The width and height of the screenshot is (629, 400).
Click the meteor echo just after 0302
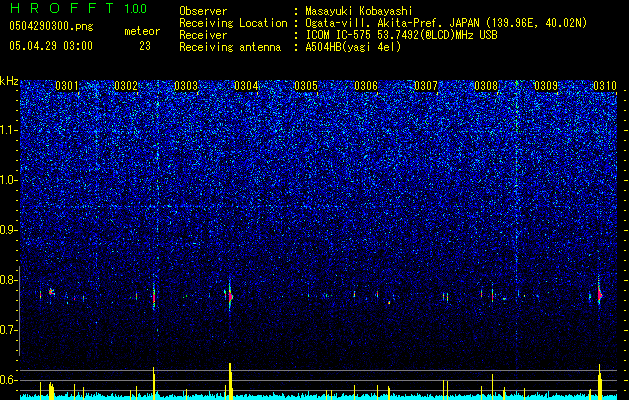154,298
